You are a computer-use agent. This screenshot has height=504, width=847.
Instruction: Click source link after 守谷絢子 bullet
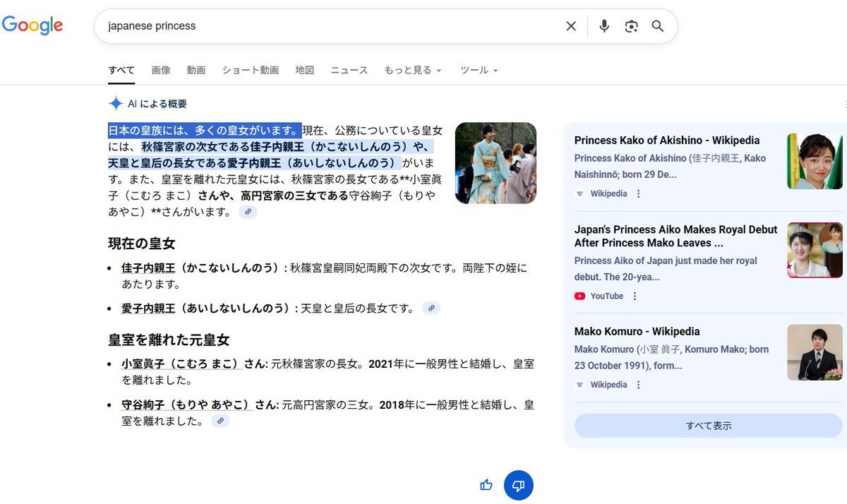pos(220,421)
